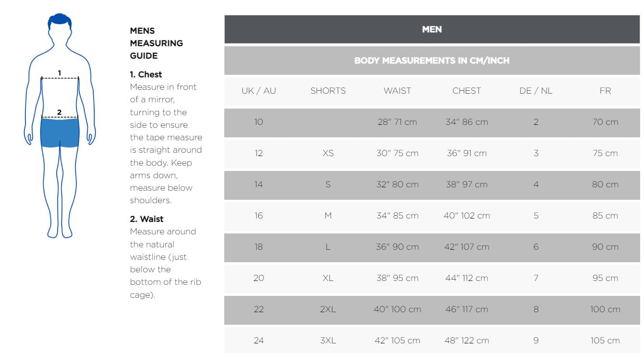Select the MEN table header
This screenshot has height=353, width=644.
click(x=432, y=30)
